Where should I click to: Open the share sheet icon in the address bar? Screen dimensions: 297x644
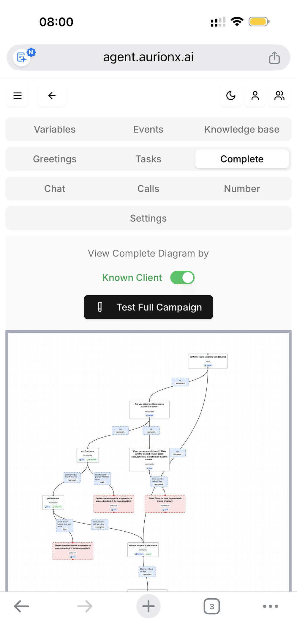pyautogui.click(x=274, y=58)
